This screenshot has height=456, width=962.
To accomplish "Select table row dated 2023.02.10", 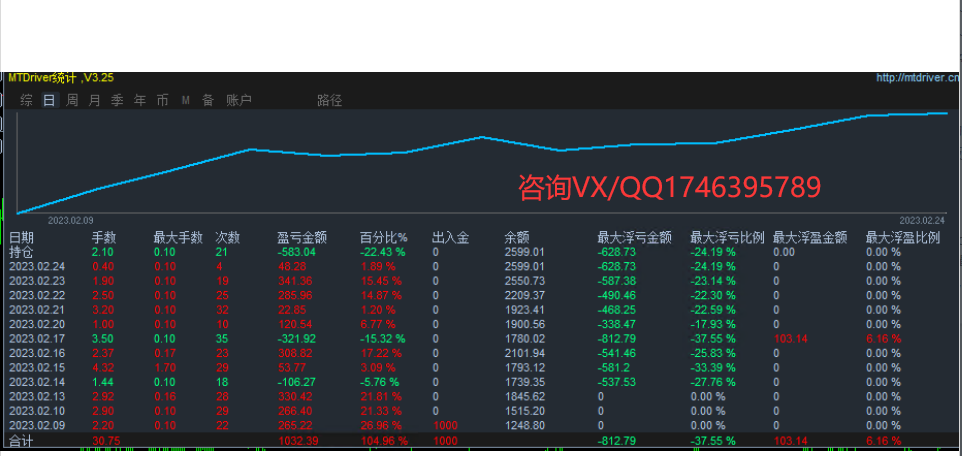I will coord(481,411).
